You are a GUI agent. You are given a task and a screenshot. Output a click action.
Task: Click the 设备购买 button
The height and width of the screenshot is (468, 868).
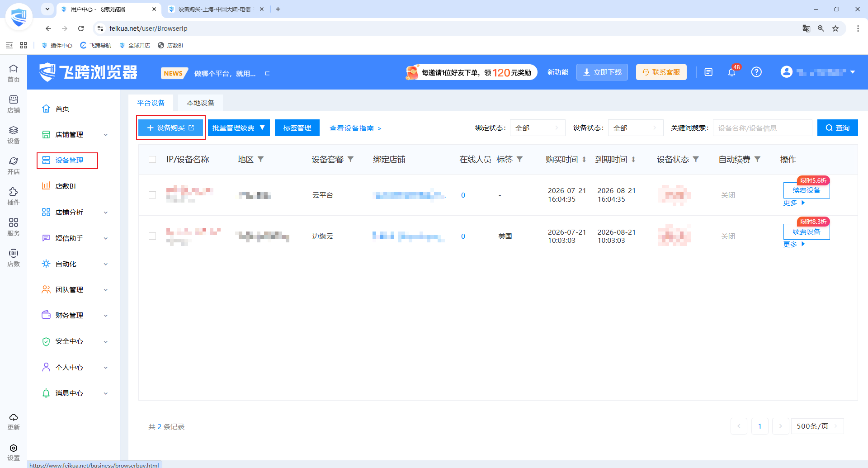click(x=171, y=128)
